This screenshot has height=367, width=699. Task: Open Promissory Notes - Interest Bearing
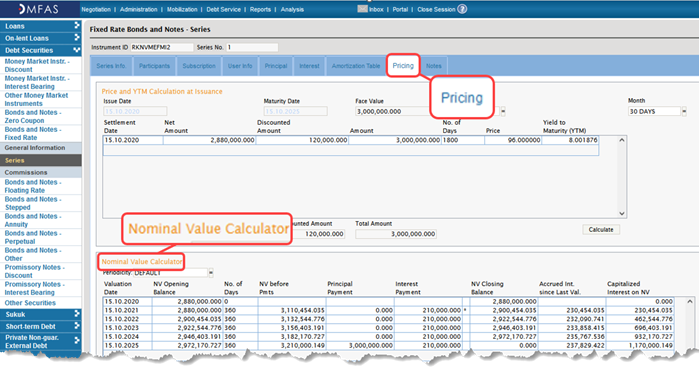point(34,288)
